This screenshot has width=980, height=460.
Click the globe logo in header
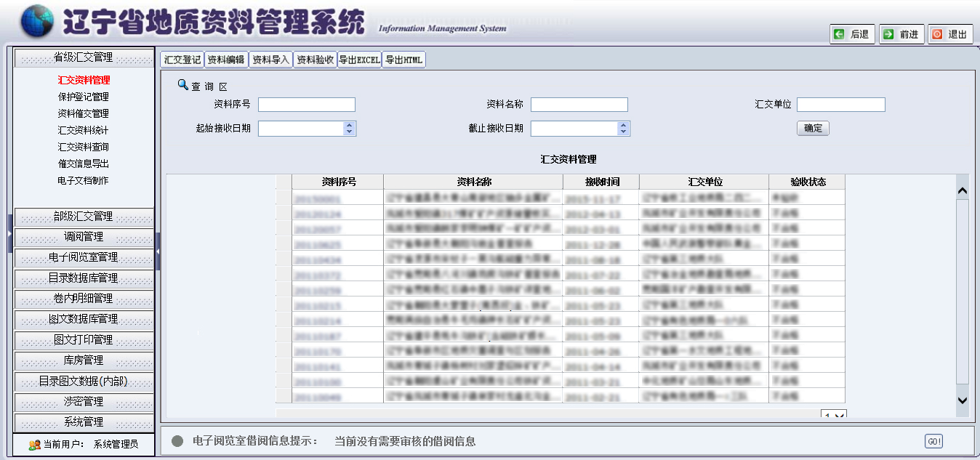[x=37, y=21]
